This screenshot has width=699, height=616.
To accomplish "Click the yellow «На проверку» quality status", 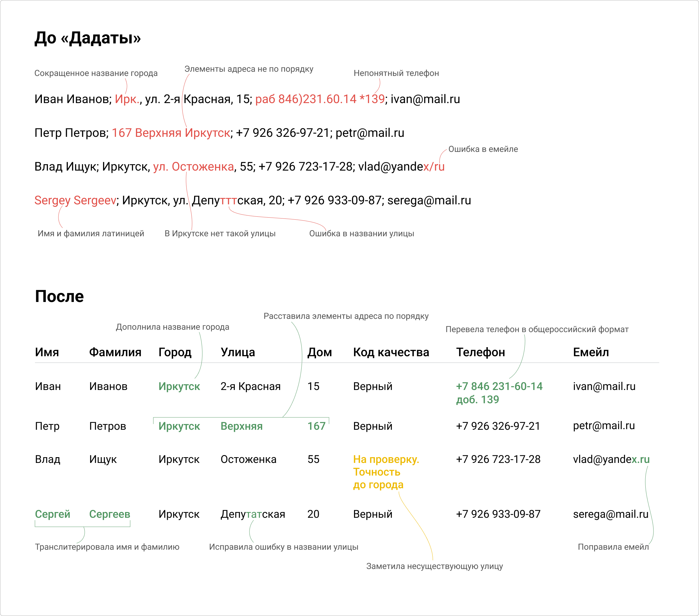I will pyautogui.click(x=386, y=459).
